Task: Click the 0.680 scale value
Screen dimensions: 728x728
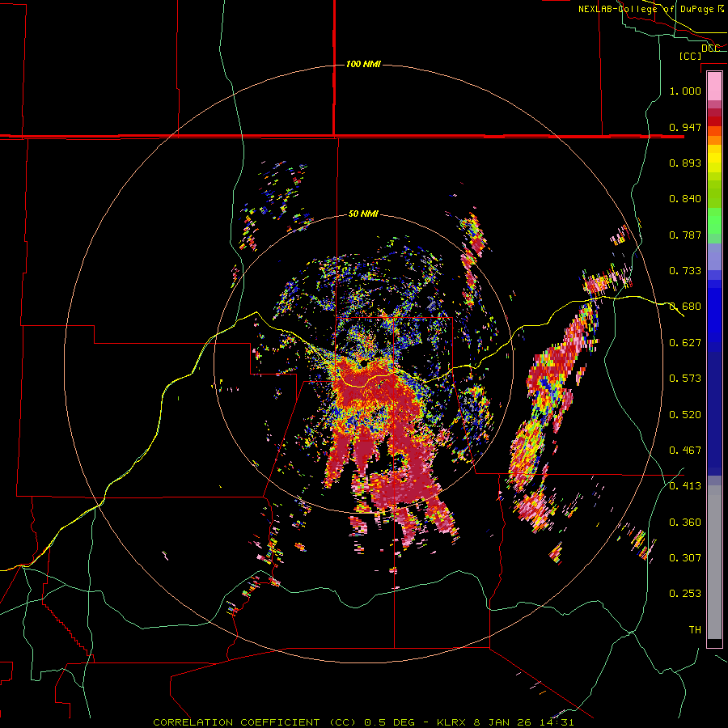Action: pos(685,307)
